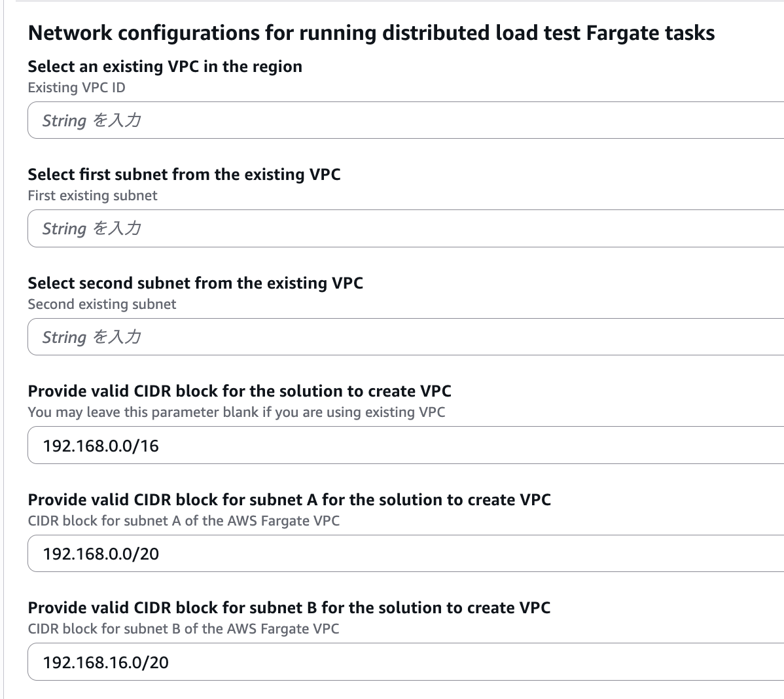Click the 'Network configurations for running distributed load test' heading
Screen dimensions: 784x699
(x=371, y=33)
